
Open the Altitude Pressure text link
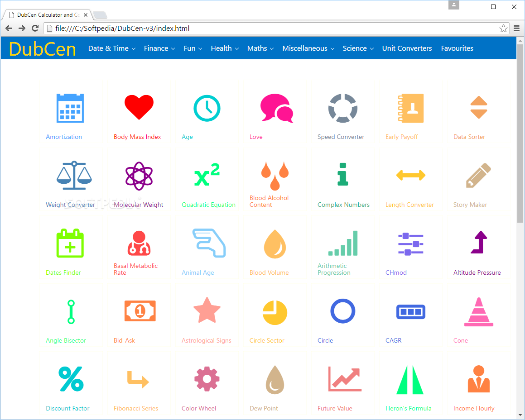(x=477, y=272)
